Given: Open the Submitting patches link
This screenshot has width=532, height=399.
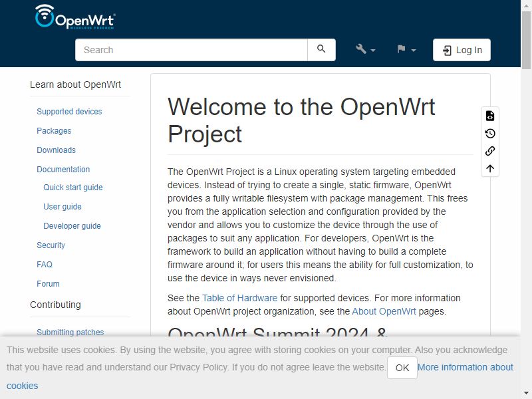Looking at the screenshot, I should [70, 332].
